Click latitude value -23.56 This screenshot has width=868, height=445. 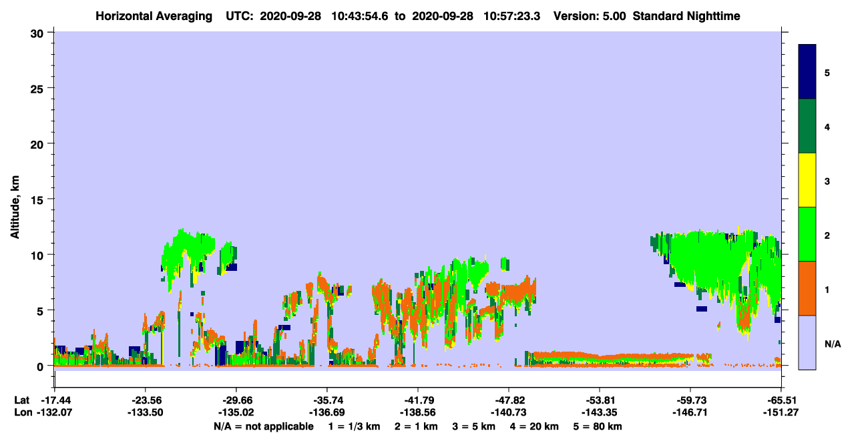(x=145, y=400)
